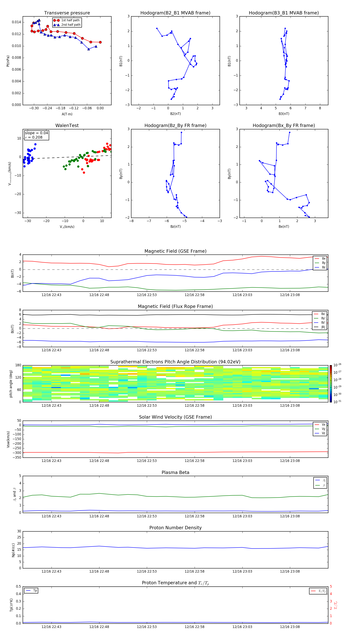Click the "pitch angle (deg)" axis label
The width and height of the screenshot is (351, 644).
[x=11, y=384]
